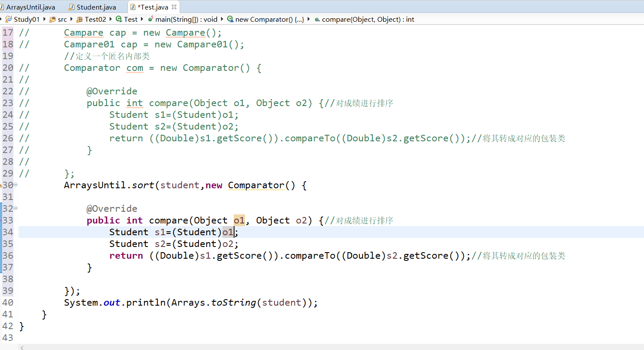Click 'ArraysUntil' in line 30
Viewport: 644px width, 350px height.
coord(95,185)
